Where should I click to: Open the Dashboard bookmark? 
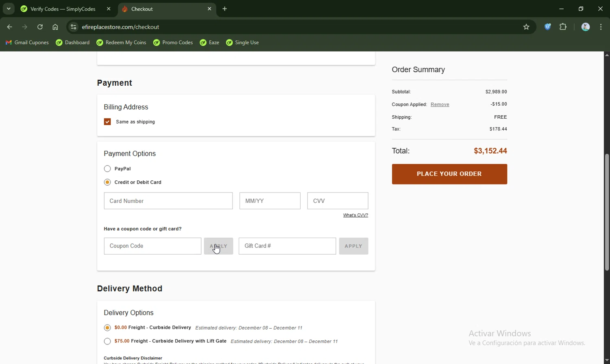(73, 43)
